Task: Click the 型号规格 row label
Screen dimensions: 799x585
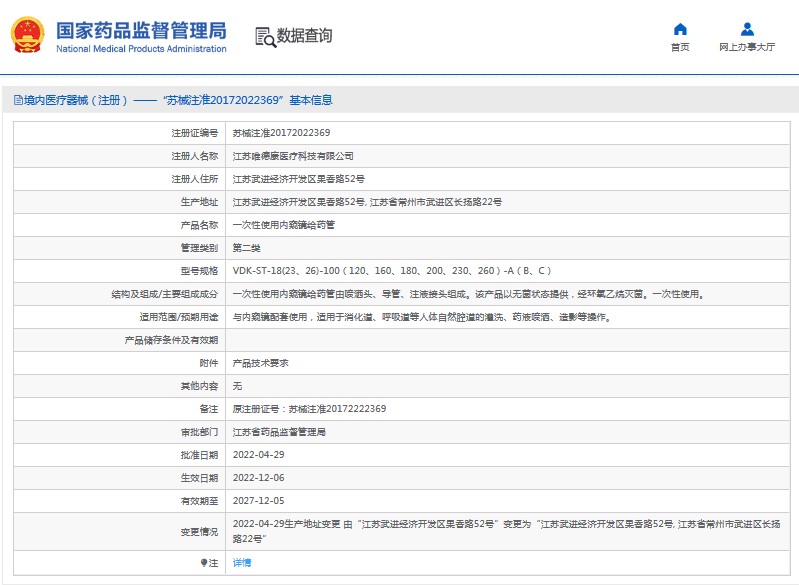Action: pyautogui.click(x=199, y=271)
